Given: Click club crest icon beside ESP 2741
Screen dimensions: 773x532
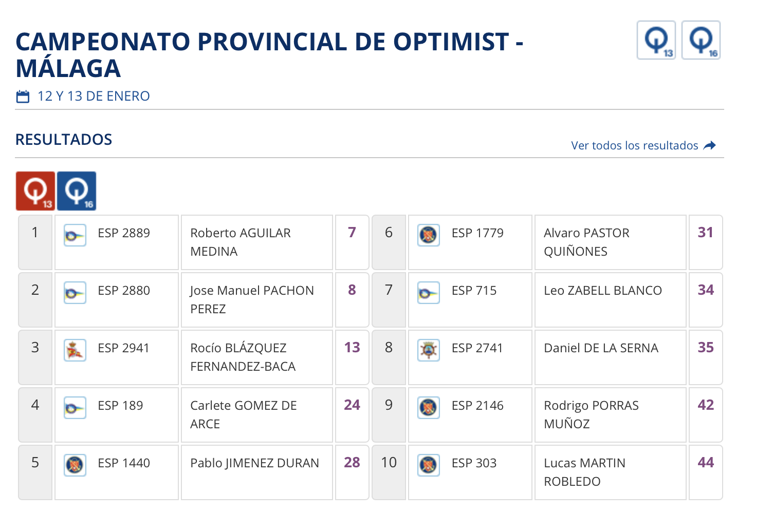Looking at the screenshot, I should (x=429, y=351).
